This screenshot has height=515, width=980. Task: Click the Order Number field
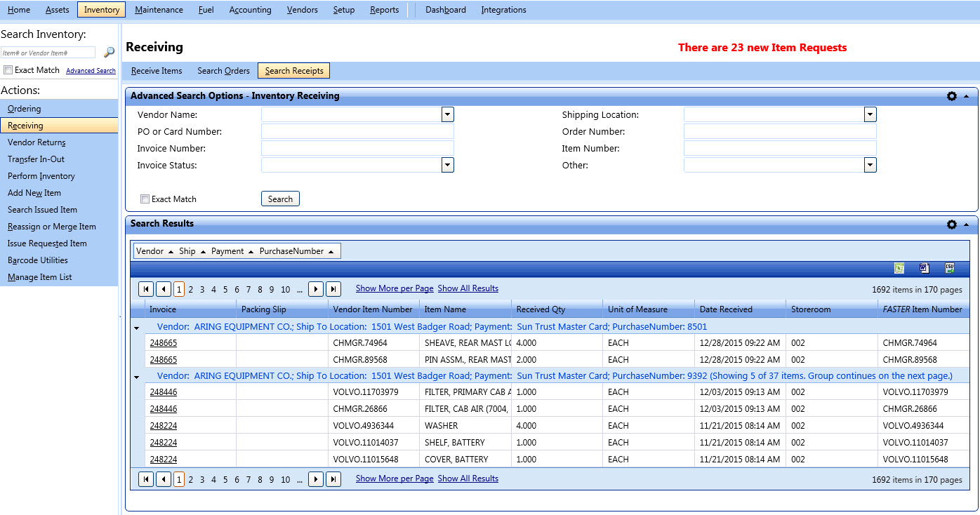click(x=780, y=131)
